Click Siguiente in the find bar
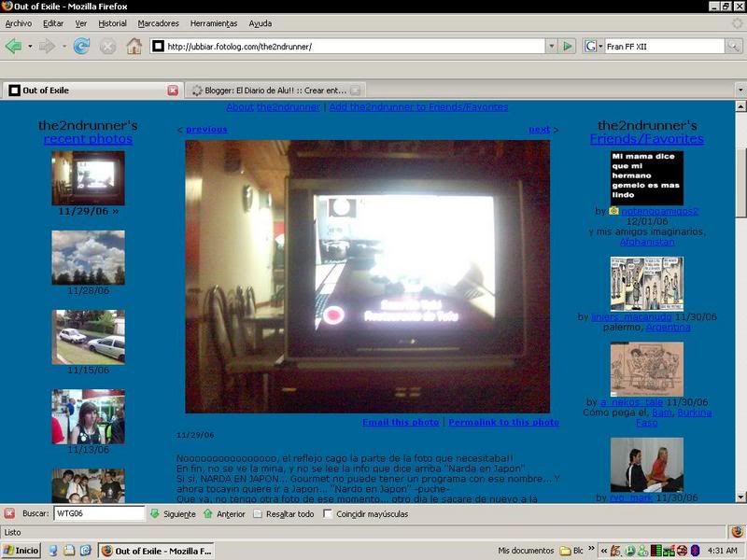Screen dimensions: 747x560 point(174,514)
